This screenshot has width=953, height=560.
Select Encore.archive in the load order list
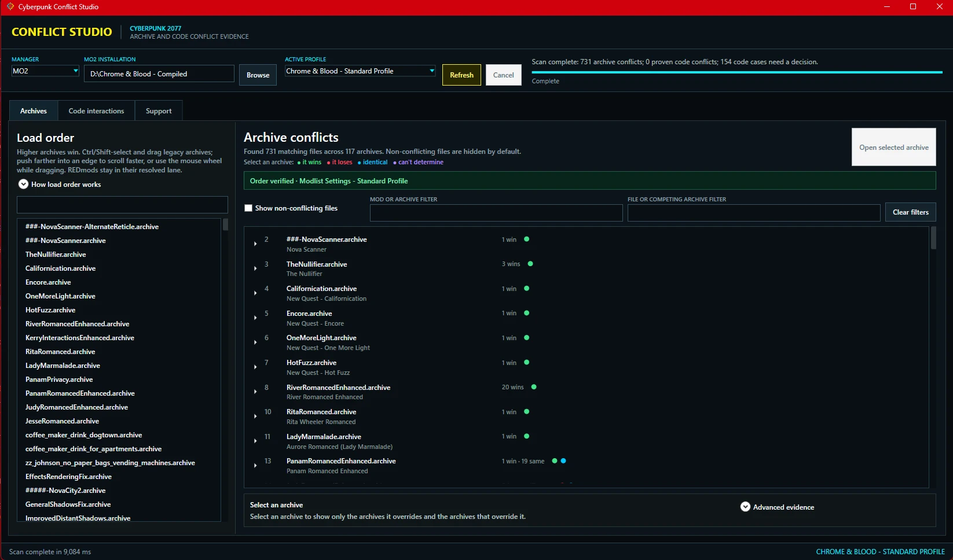coord(119,282)
